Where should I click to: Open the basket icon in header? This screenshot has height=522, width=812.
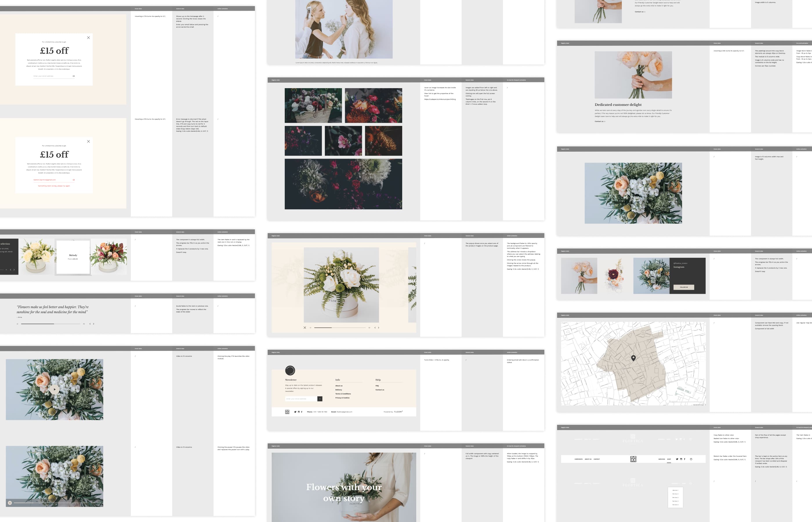691,459
